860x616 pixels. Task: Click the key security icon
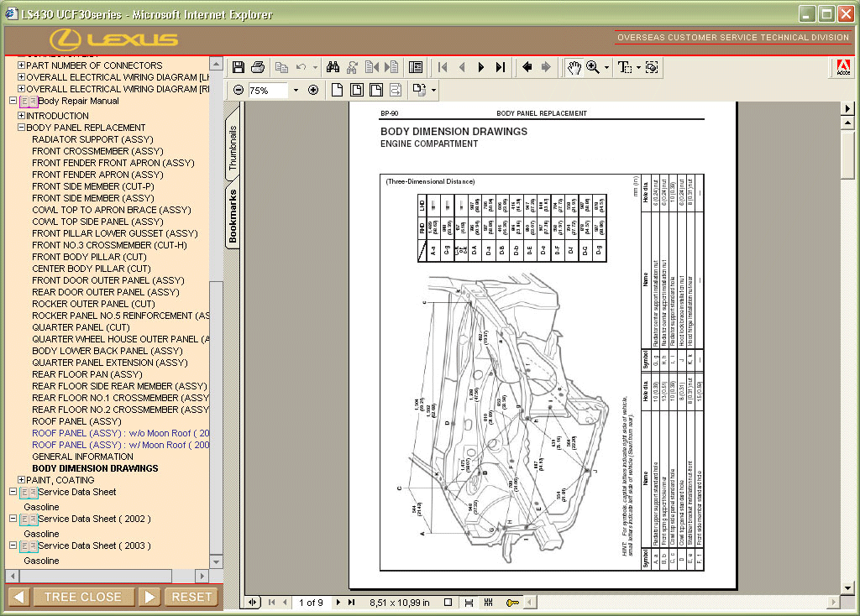(x=512, y=603)
